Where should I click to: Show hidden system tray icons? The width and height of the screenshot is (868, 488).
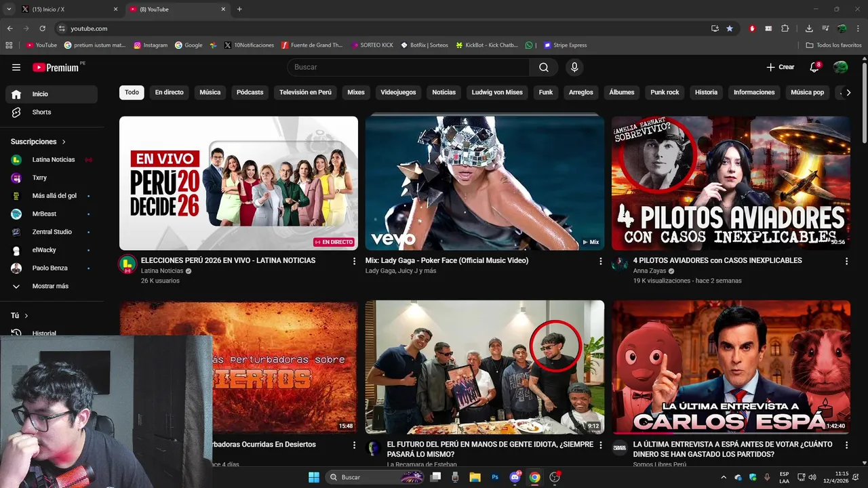coord(723,477)
